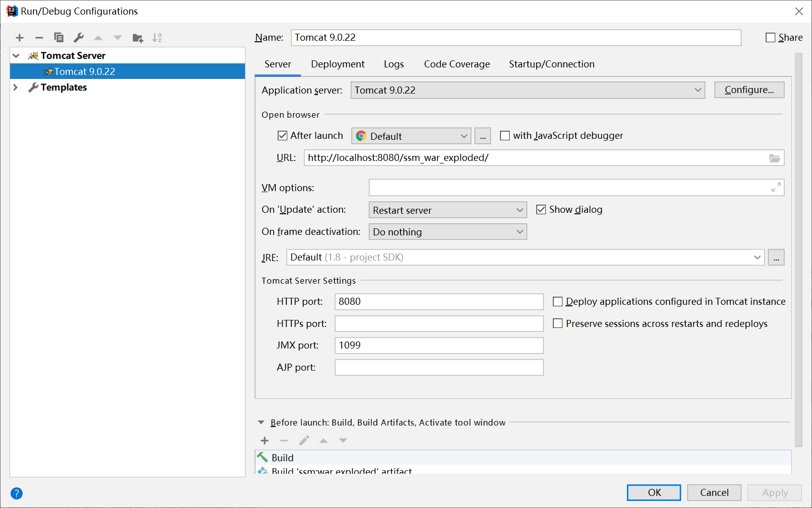Click the Templates wrench icon in the tree
The width and height of the screenshot is (812, 508).
click(x=33, y=88)
